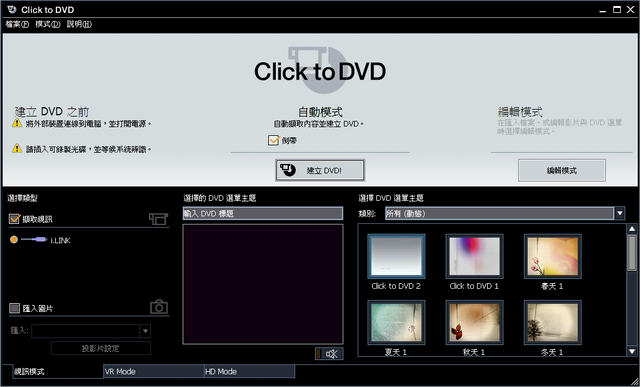
Task: Open the 匯入 import source dropdown
Action: (145, 331)
